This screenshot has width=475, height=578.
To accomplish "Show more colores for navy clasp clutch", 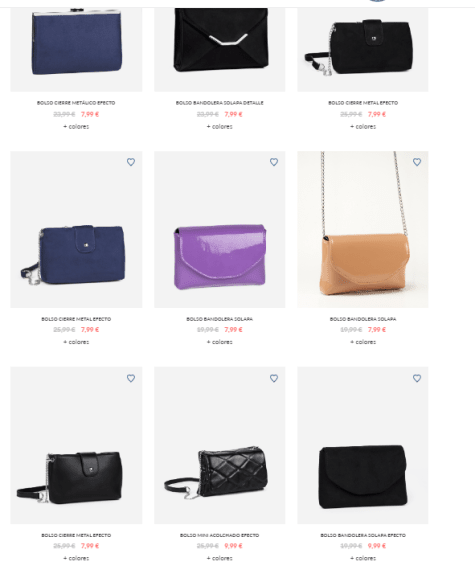I will 76,126.
